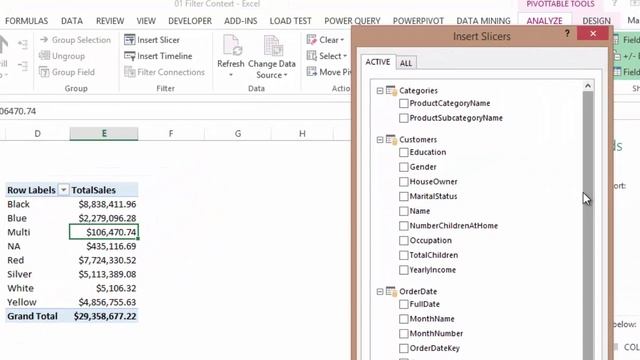Click the Insert Slicers help question mark
This screenshot has height=360, width=640.
[x=567, y=34]
